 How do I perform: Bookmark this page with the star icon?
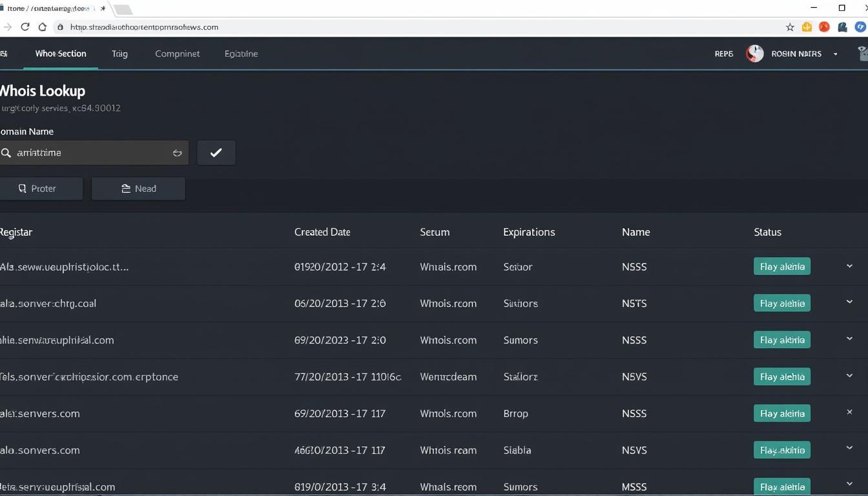coord(790,27)
